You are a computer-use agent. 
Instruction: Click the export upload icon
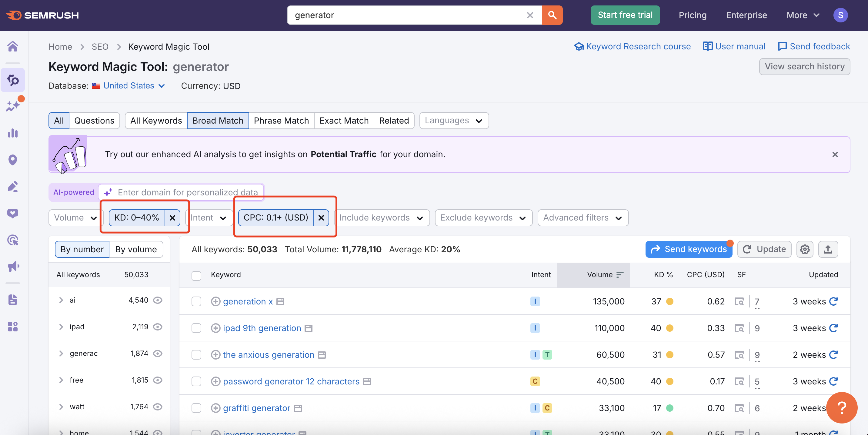click(828, 250)
